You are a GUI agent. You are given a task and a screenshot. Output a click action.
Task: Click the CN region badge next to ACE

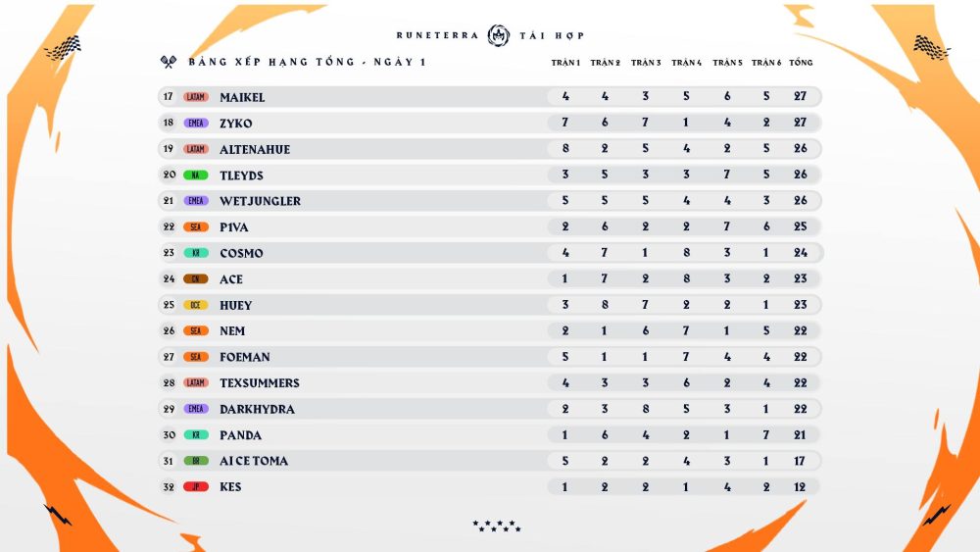coord(196,279)
